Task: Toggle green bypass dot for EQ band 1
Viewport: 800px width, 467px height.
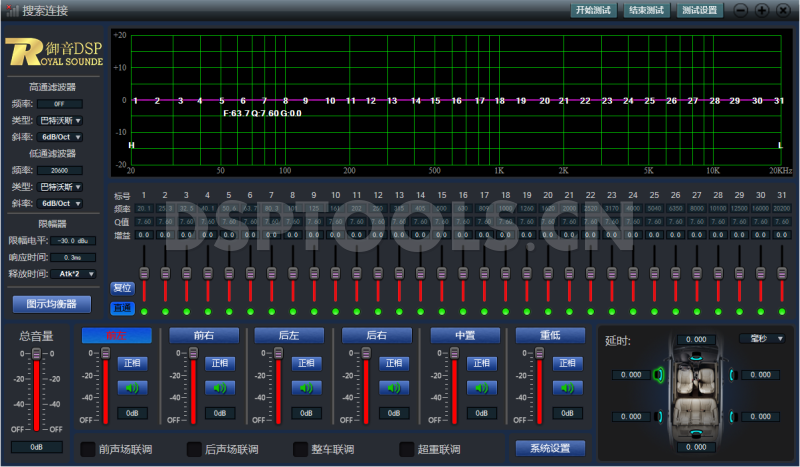Action: (144, 311)
